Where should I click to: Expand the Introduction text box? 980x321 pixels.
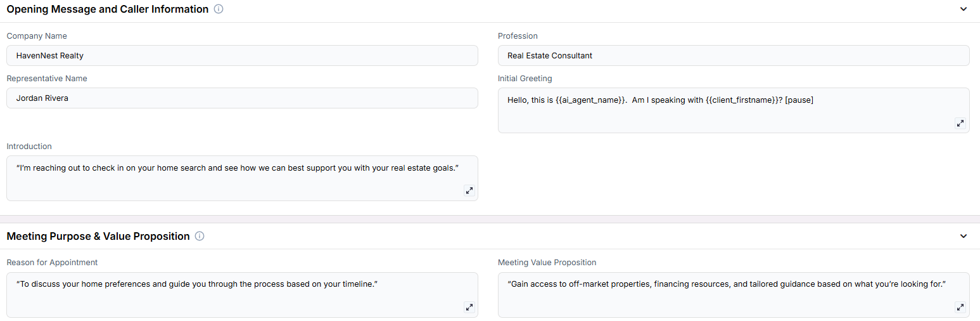point(469,190)
